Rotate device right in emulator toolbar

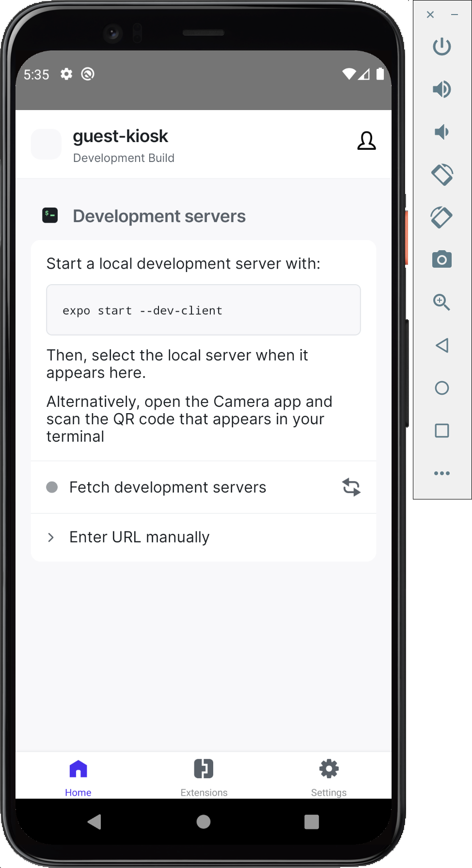442,217
